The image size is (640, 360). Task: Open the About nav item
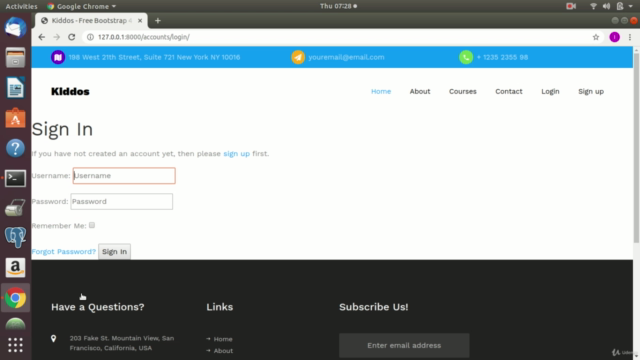click(x=420, y=91)
